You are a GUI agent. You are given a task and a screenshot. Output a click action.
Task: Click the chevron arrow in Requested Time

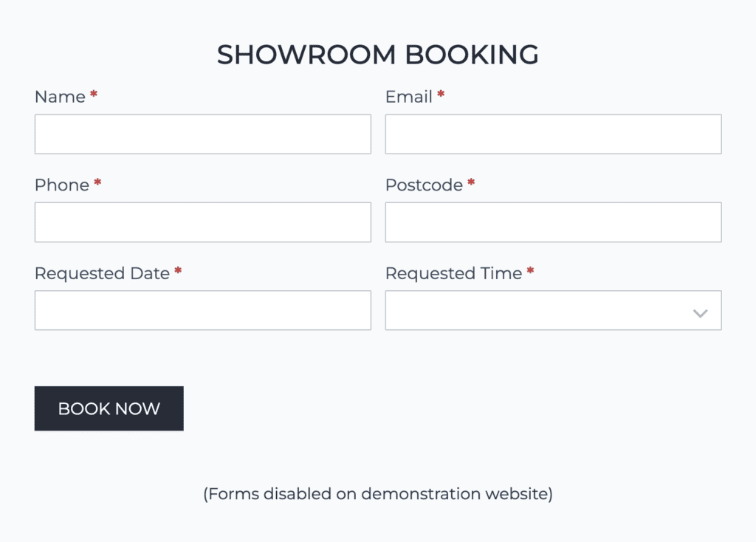pos(700,313)
